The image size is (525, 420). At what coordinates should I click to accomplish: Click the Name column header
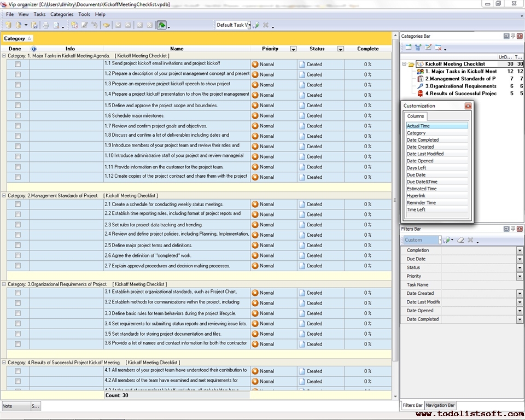pyautogui.click(x=177, y=49)
